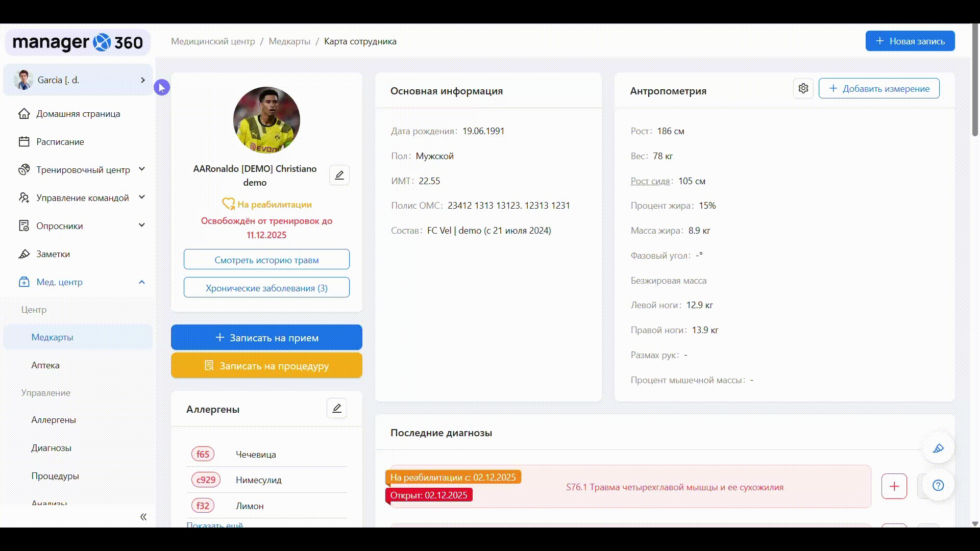The image size is (980, 551).
Task: Open the help question mark button
Action: pyautogui.click(x=938, y=485)
